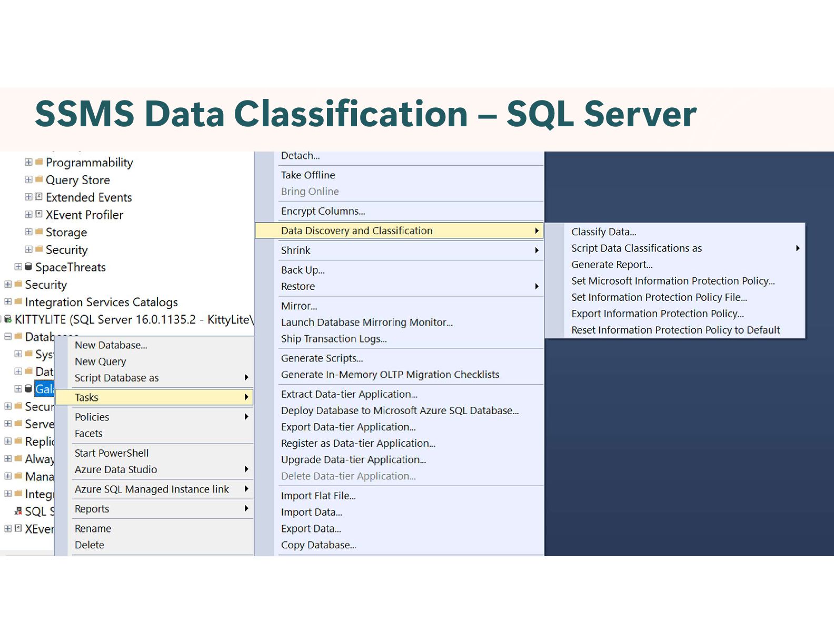Click the SpaceThreats database cylinder icon
The height and width of the screenshot is (644, 834).
[x=28, y=267]
